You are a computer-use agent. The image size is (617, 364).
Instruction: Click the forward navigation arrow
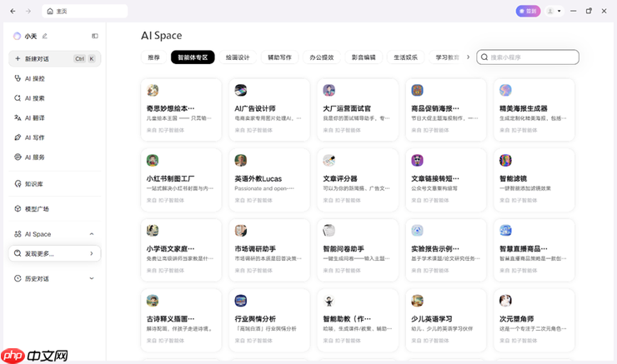[x=28, y=11]
